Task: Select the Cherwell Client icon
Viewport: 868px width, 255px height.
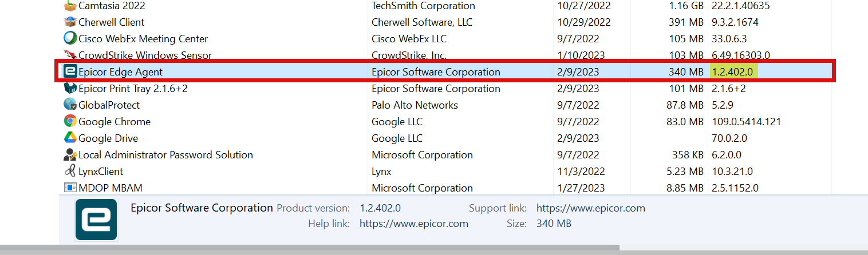Action: (70, 22)
